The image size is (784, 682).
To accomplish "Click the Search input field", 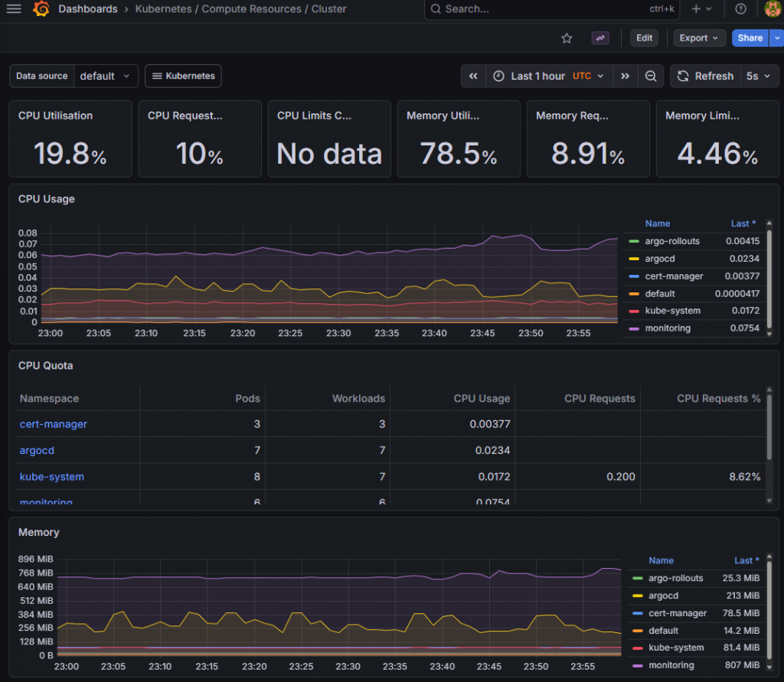I will point(536,9).
